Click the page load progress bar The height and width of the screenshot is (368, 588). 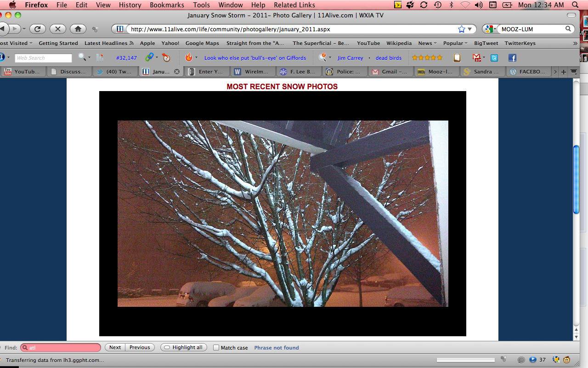(x=465, y=360)
